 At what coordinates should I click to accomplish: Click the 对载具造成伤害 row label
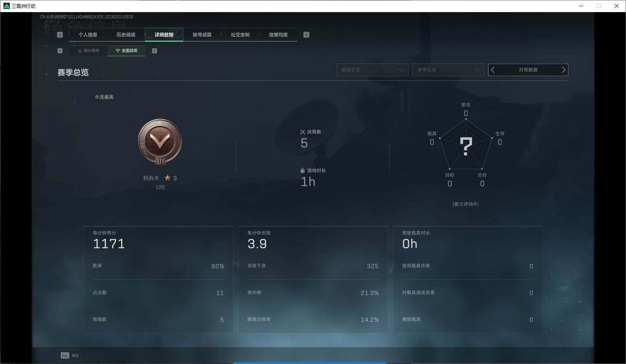pyautogui.click(x=419, y=293)
